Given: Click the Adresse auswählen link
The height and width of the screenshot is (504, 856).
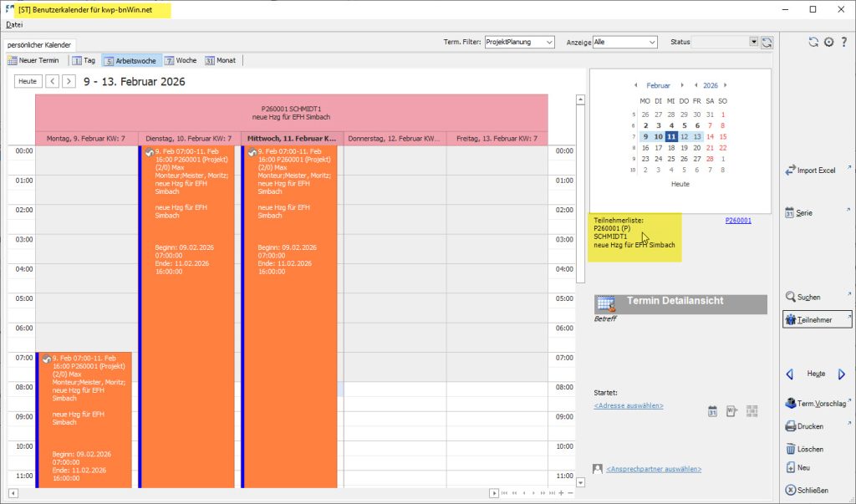Looking at the screenshot, I should pyautogui.click(x=629, y=405).
